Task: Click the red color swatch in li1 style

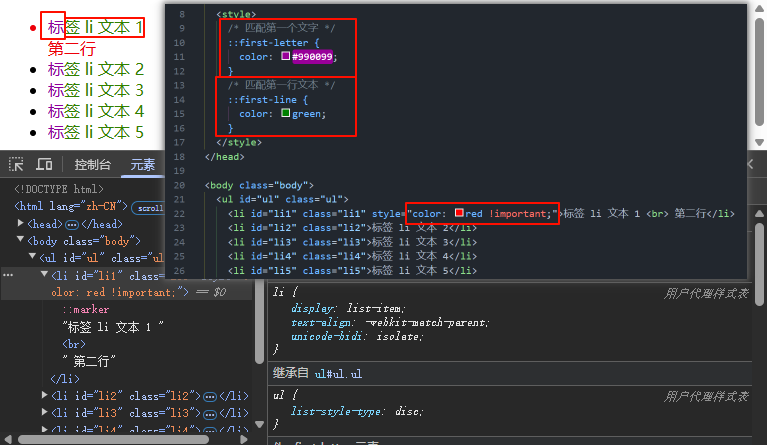Action: coord(459,213)
